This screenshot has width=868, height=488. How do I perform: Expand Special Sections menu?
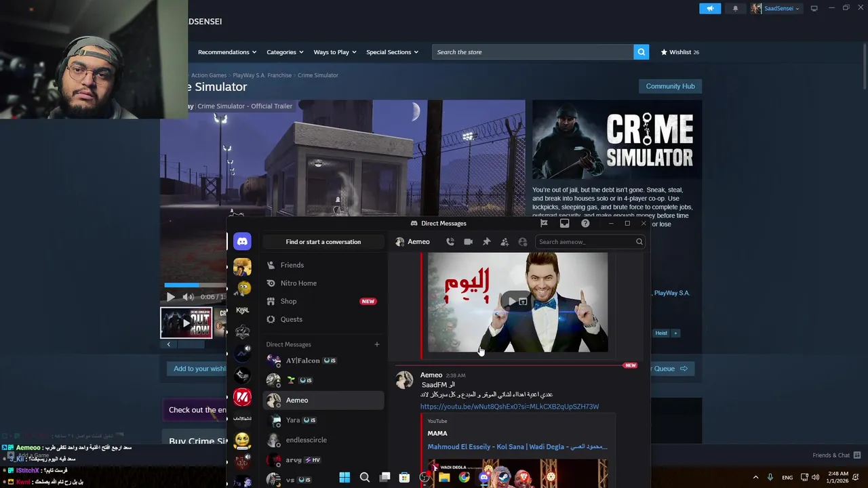[x=393, y=52]
